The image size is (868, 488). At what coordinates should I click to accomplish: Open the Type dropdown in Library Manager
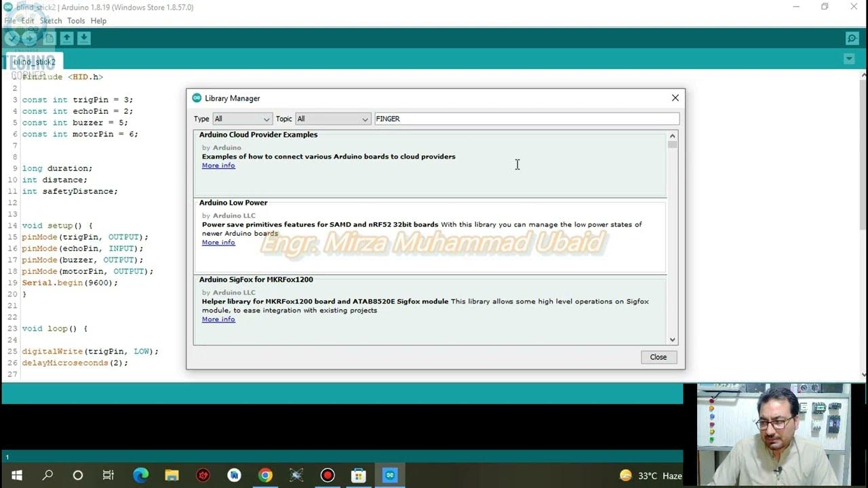pos(242,119)
